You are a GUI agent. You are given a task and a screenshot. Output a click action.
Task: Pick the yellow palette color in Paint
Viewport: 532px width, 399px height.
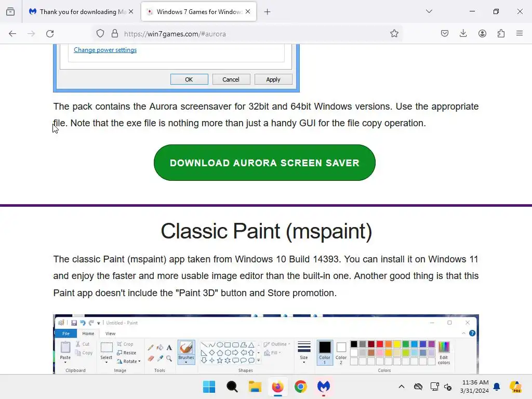[x=397, y=344]
